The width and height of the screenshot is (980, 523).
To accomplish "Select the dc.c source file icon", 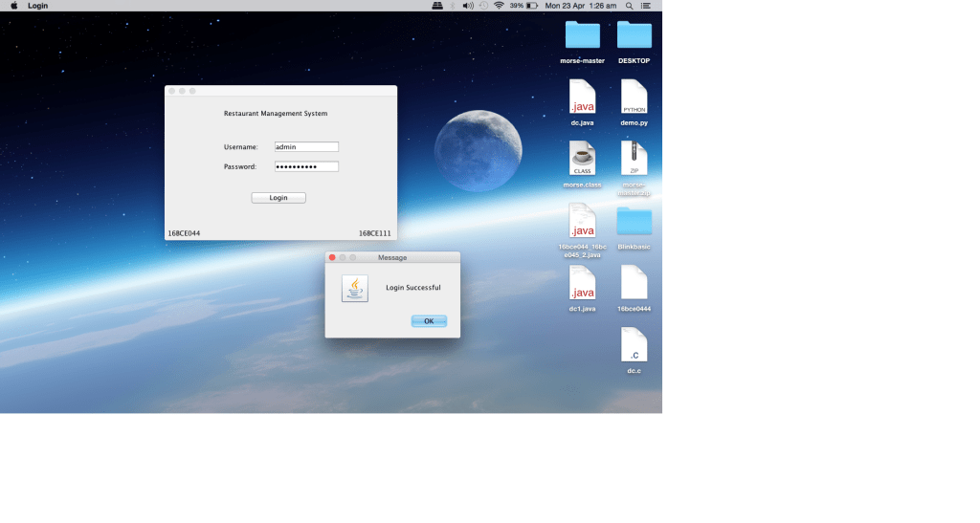I will pyautogui.click(x=634, y=344).
